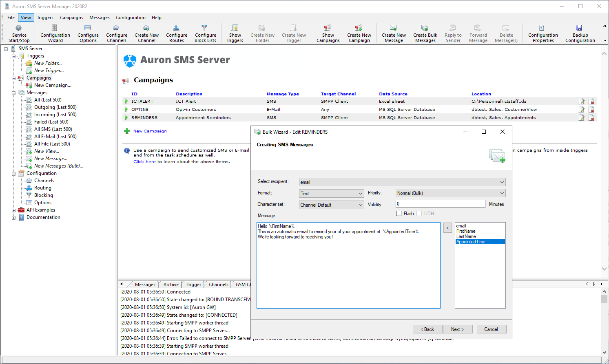Click Show Campaigns toolbar icon
609x364 pixels.
(x=328, y=33)
